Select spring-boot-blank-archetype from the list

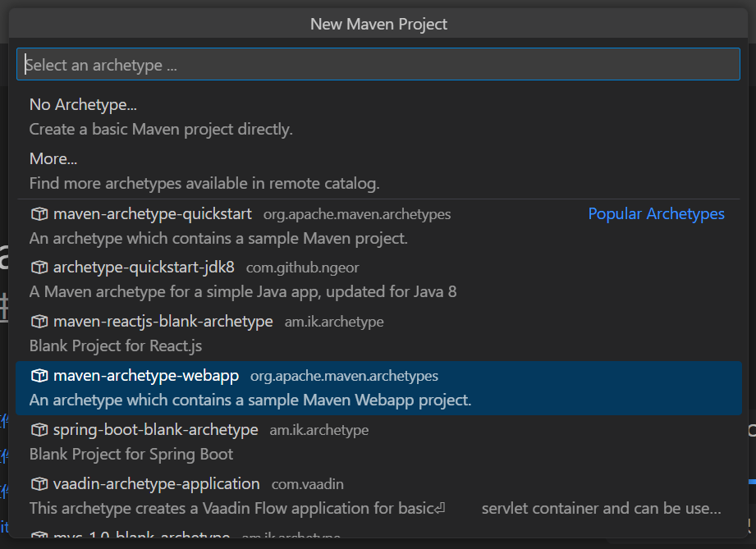pyautogui.click(x=155, y=430)
